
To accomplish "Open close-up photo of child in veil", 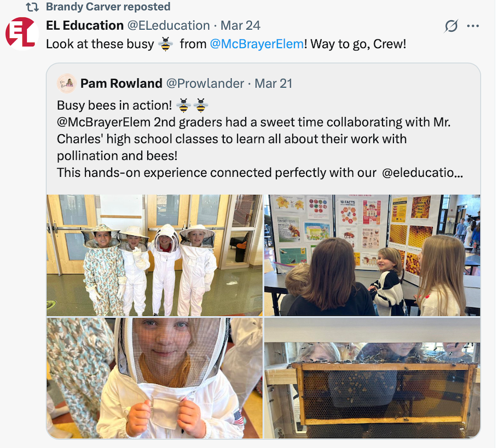I will (x=155, y=378).
